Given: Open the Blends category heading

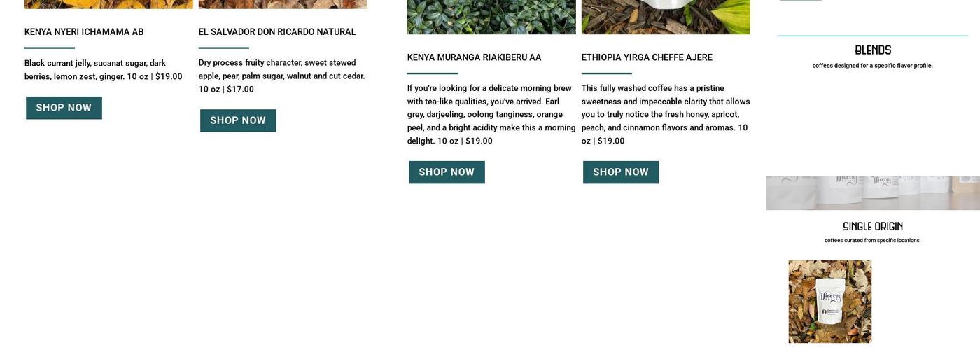Looking at the screenshot, I should [873, 50].
